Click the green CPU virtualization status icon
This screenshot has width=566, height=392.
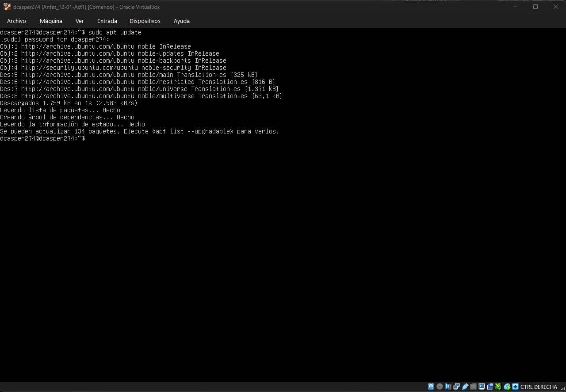[498, 387]
